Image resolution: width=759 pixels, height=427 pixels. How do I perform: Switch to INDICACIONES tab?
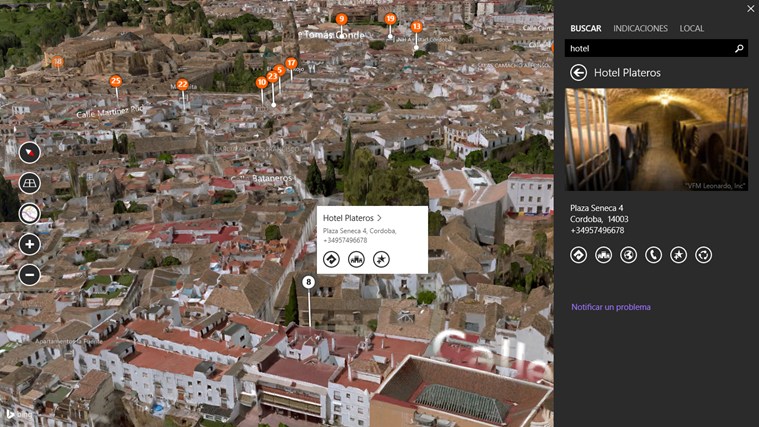click(x=640, y=29)
